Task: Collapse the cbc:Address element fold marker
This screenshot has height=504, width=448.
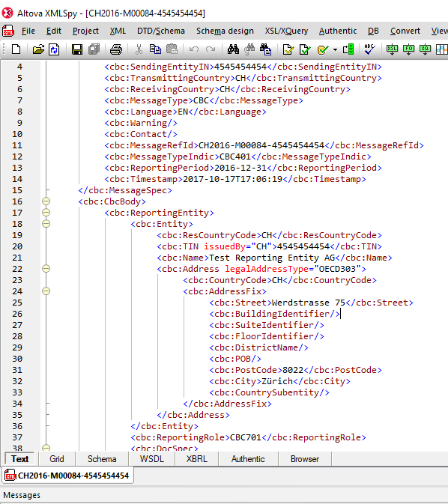Action: [46, 269]
